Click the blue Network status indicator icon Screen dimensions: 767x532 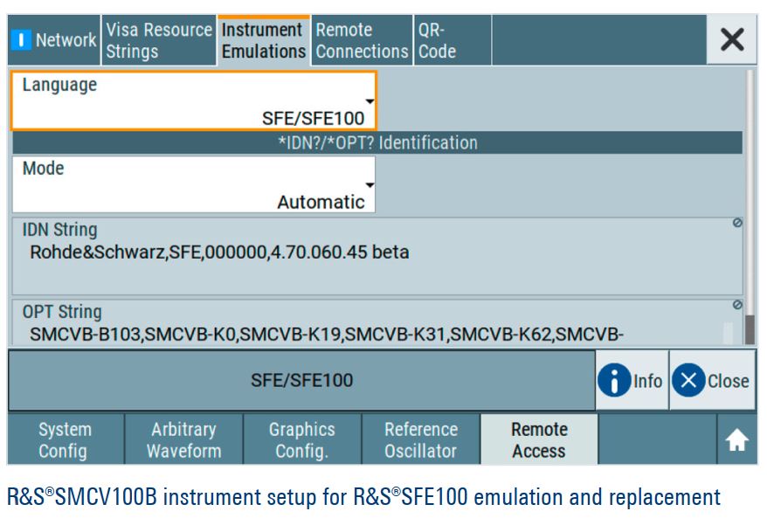(x=21, y=39)
